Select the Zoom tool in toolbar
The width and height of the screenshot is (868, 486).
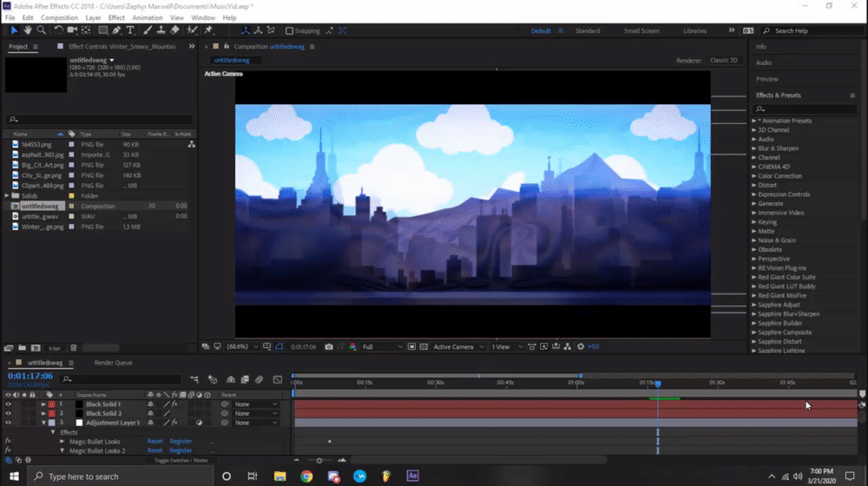(41, 30)
